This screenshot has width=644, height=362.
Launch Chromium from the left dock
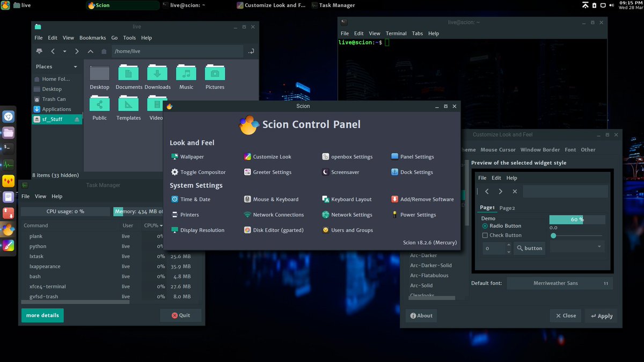pos(8,117)
